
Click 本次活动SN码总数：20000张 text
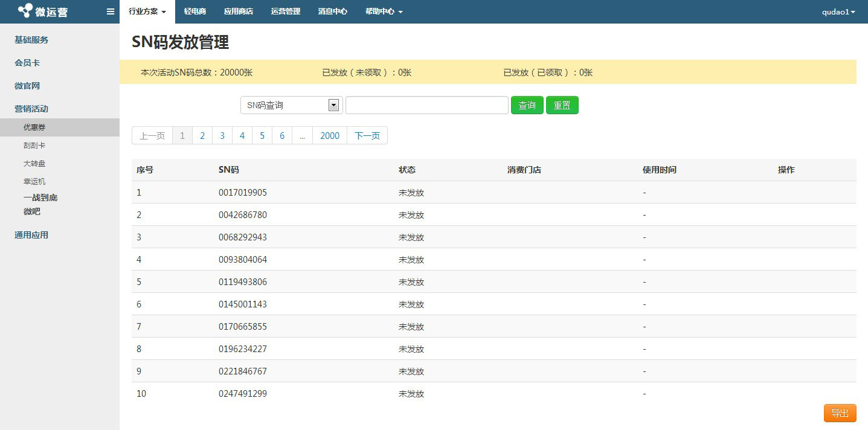(x=196, y=72)
